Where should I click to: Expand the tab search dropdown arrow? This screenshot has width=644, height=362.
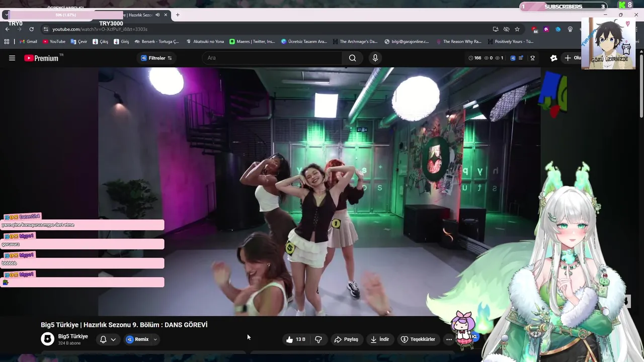[6, 15]
